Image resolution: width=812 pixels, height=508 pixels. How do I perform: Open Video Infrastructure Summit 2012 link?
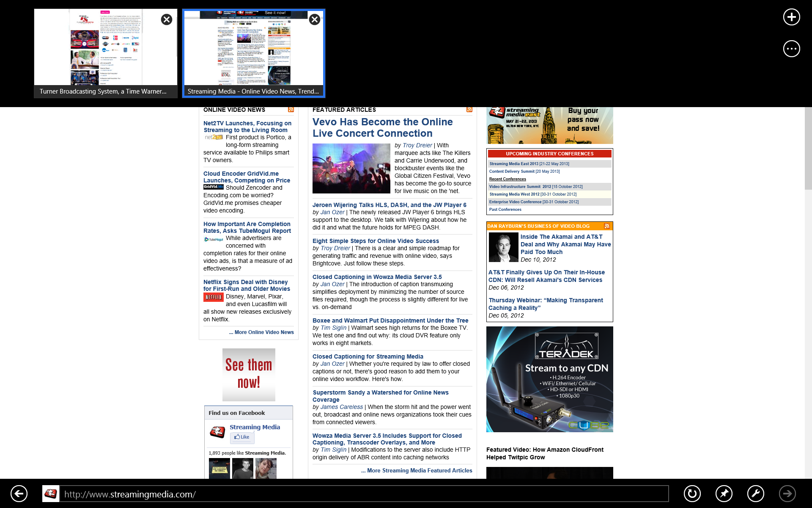[x=520, y=187]
